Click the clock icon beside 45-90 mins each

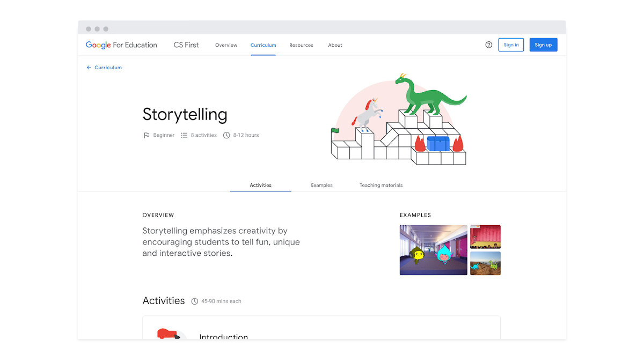(195, 301)
